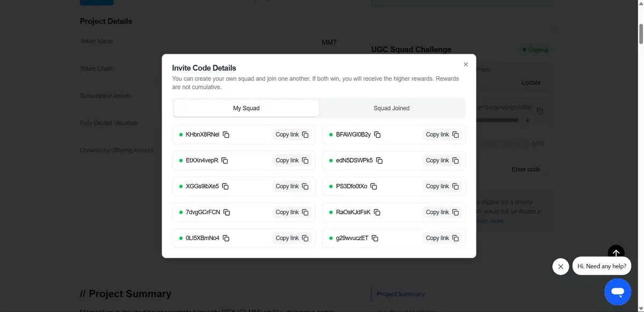
Task: Copy invite code BFAWGl0B2y icon
Action: [x=378, y=134]
